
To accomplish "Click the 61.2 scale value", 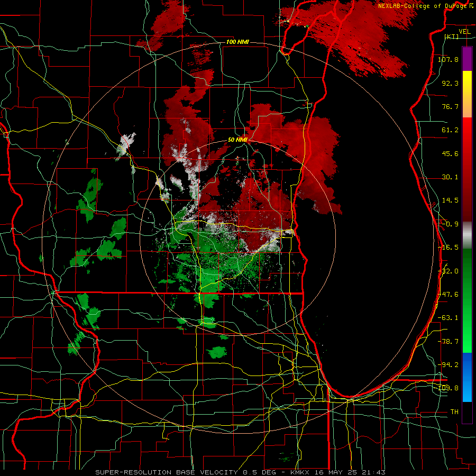I will [x=450, y=130].
